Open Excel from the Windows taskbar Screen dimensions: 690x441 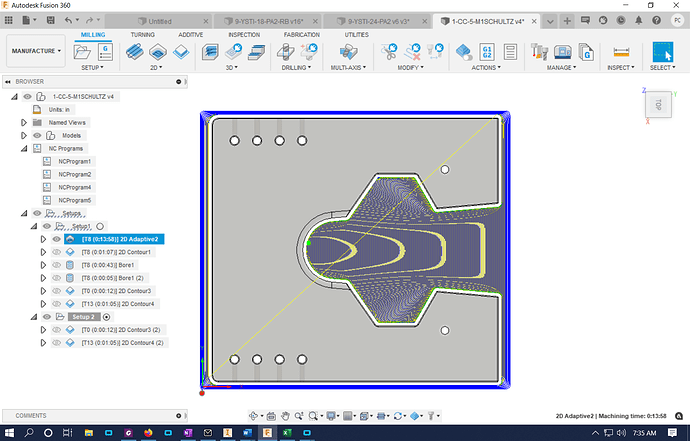[287, 433]
